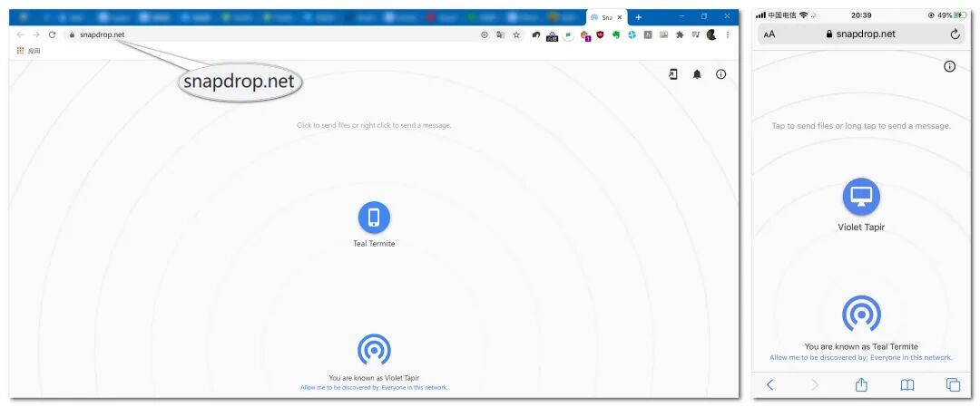The image size is (980, 407).
Task: Tap the Safari share button
Action: point(861,384)
